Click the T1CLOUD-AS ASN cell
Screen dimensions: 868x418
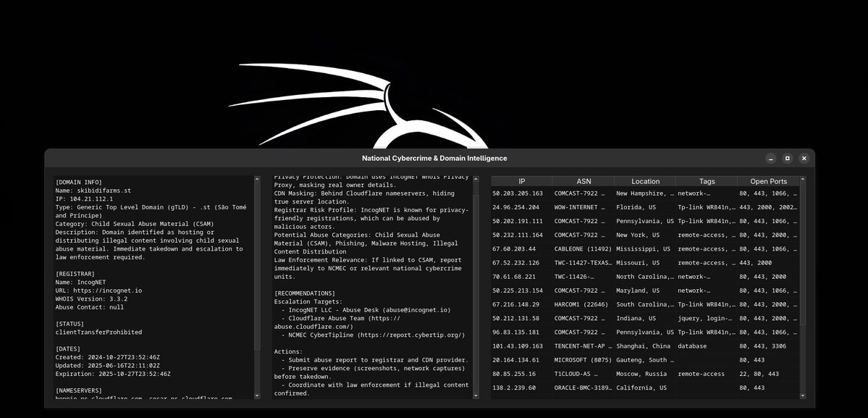(583, 374)
